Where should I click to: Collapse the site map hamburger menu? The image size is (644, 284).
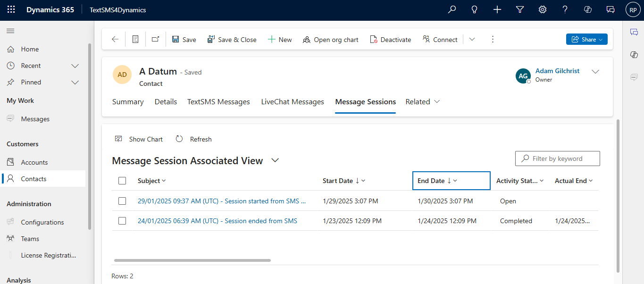pos(10,31)
